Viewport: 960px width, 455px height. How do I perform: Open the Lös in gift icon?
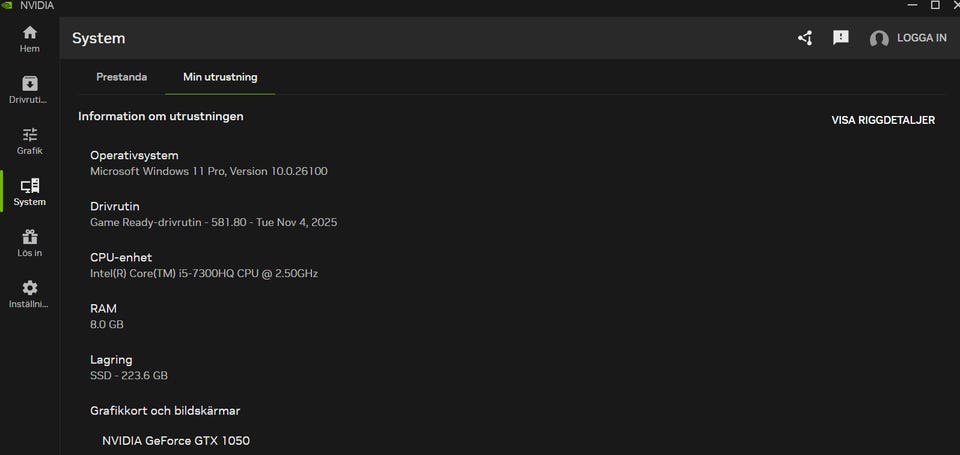click(x=29, y=238)
